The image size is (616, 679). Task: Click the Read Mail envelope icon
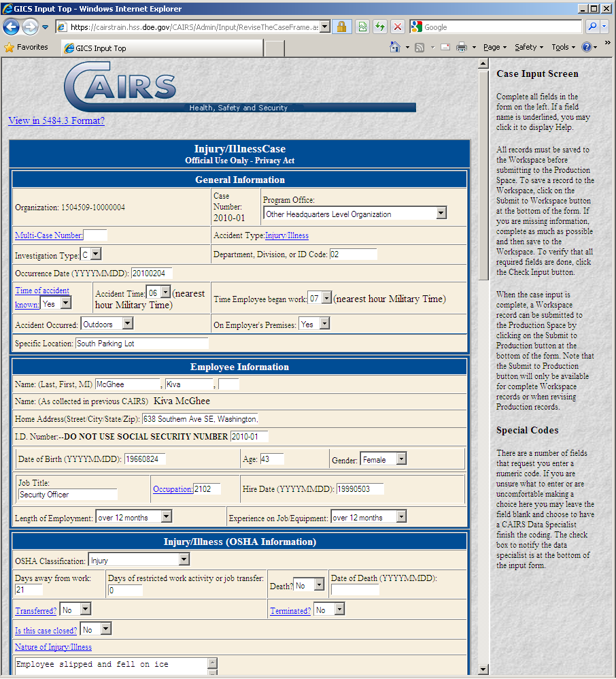tap(445, 47)
